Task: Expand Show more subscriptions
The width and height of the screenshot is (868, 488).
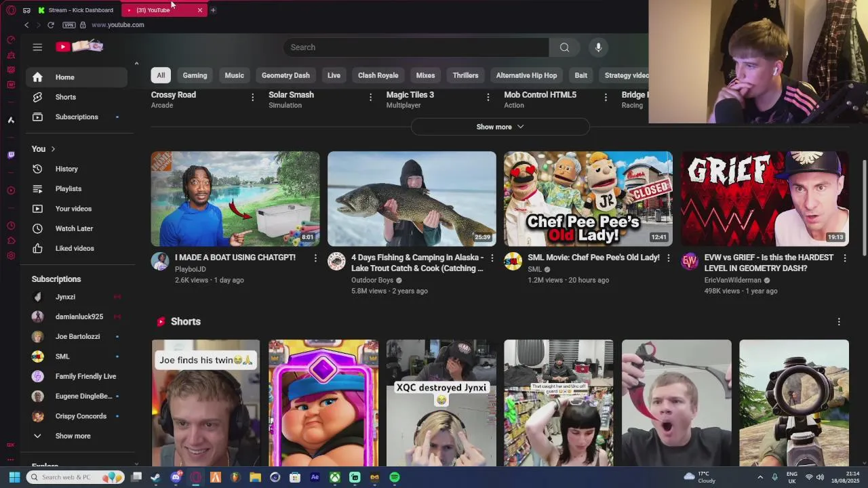Action: tap(76, 436)
